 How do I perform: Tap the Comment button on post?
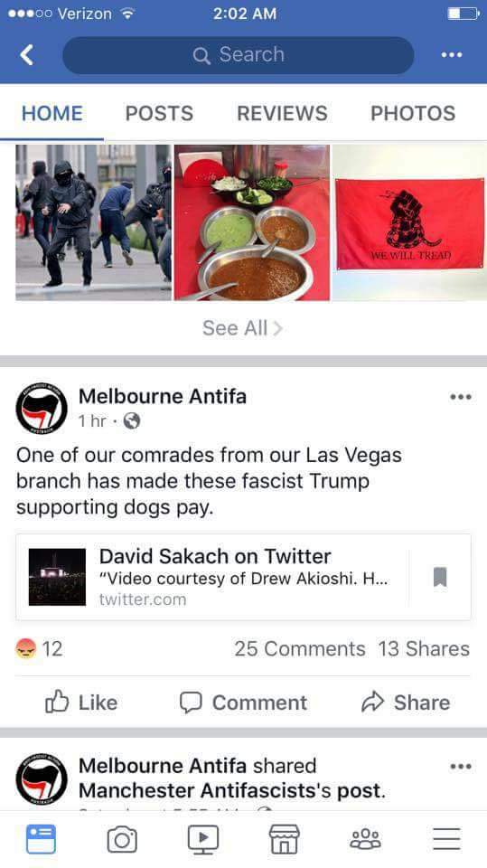tap(244, 703)
